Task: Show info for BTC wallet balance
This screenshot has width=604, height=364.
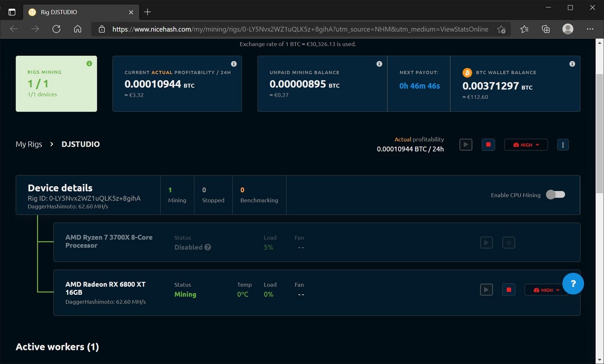Action: 572,64
